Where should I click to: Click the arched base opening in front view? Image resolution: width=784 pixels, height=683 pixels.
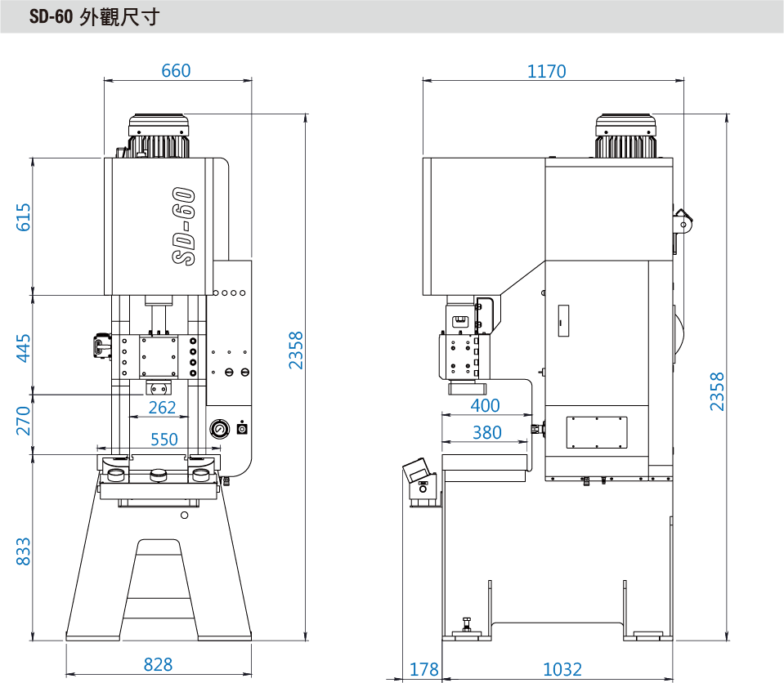(x=160, y=587)
